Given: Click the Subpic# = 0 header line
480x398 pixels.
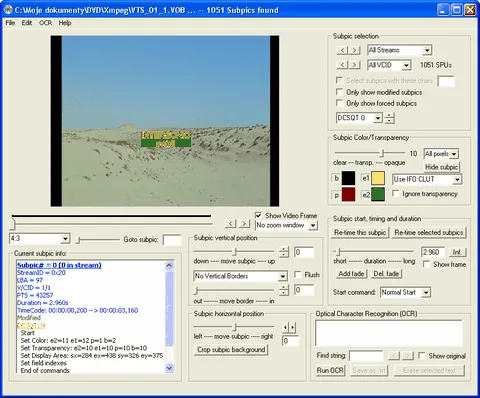Looking at the screenshot, I should click(59, 265).
